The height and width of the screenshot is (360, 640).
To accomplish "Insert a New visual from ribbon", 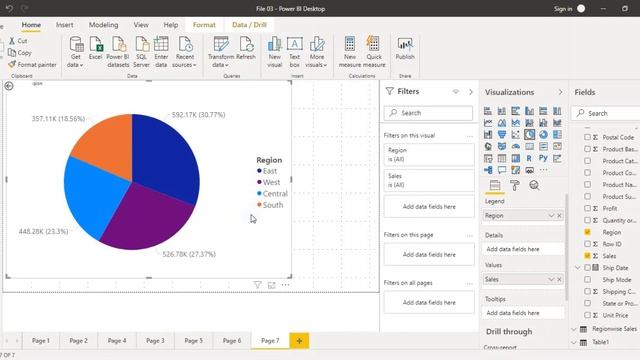I will click(275, 52).
